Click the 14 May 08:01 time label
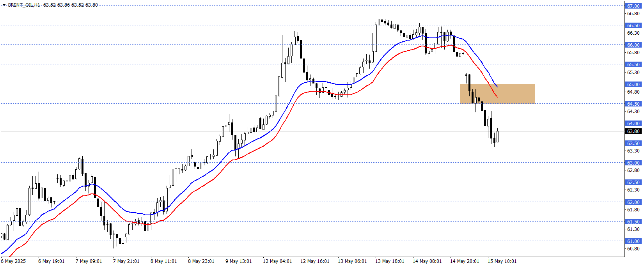 click(x=427, y=261)
